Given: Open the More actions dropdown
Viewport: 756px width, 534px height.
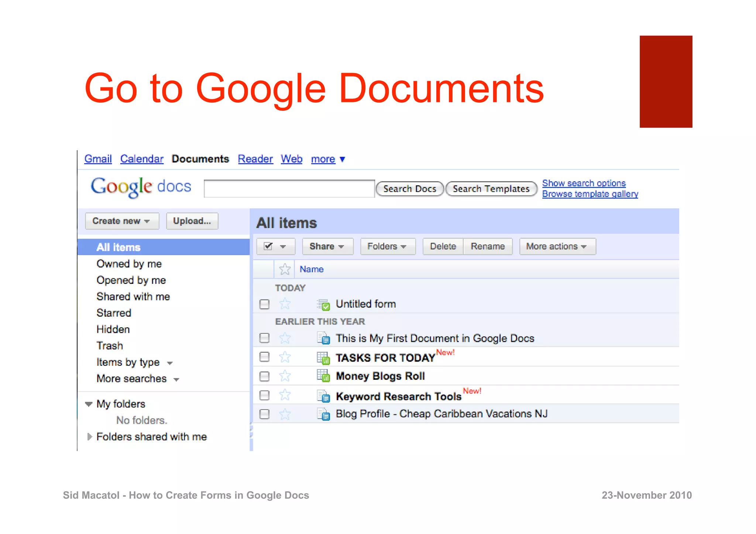Looking at the screenshot, I should coord(557,246).
